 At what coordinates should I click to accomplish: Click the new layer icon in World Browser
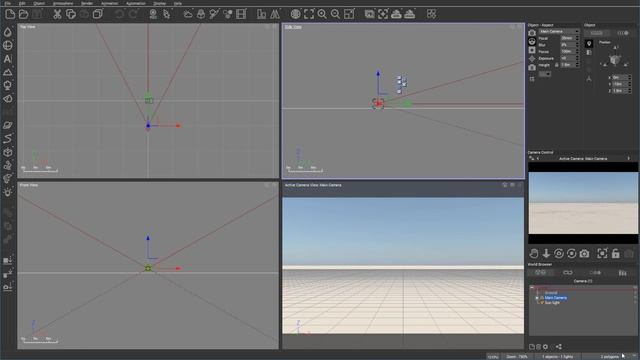[x=532, y=347]
